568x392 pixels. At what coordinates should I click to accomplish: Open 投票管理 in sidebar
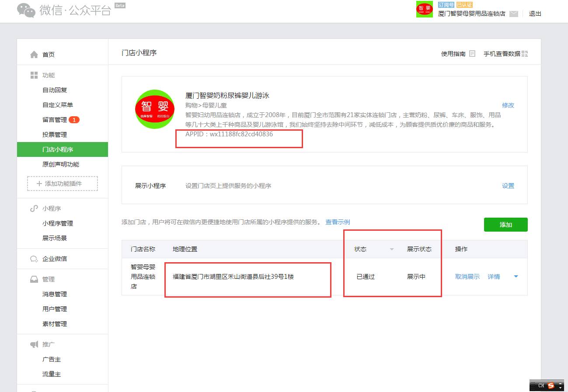point(55,135)
